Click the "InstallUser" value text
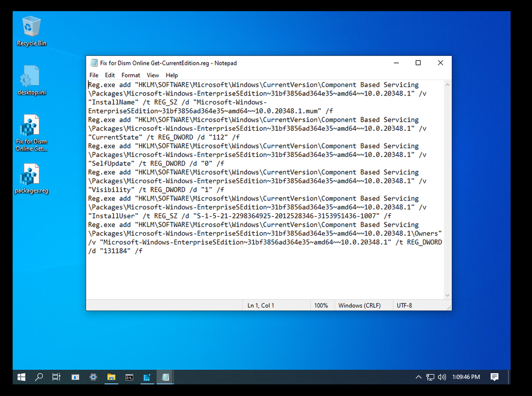532x396 pixels. 113,216
